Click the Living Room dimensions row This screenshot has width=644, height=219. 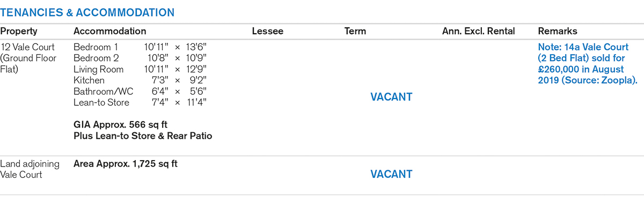click(x=140, y=69)
